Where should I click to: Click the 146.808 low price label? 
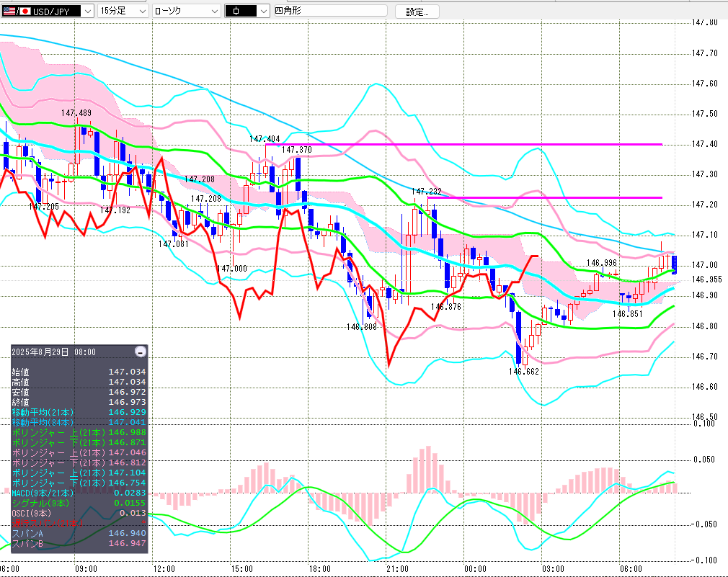pos(362,327)
